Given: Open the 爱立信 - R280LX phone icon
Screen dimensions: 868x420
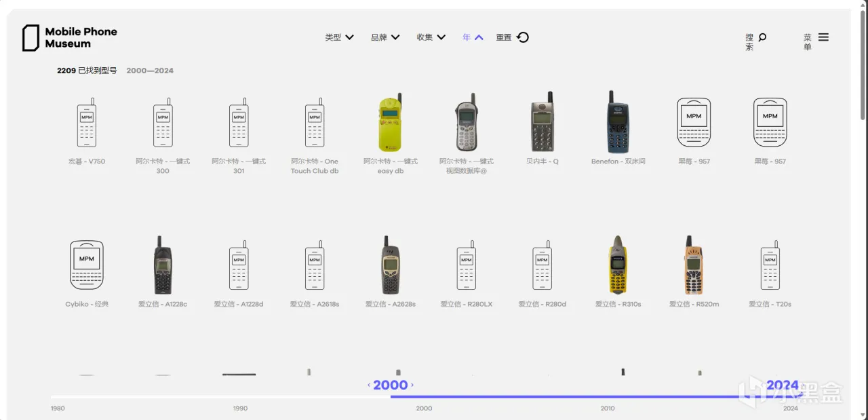Looking at the screenshot, I should (x=467, y=265).
